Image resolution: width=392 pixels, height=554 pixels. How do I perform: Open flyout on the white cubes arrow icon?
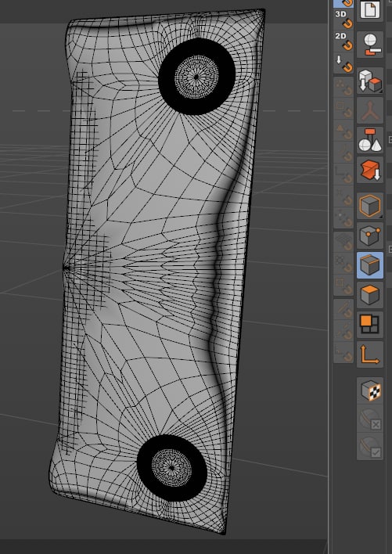coord(370,81)
